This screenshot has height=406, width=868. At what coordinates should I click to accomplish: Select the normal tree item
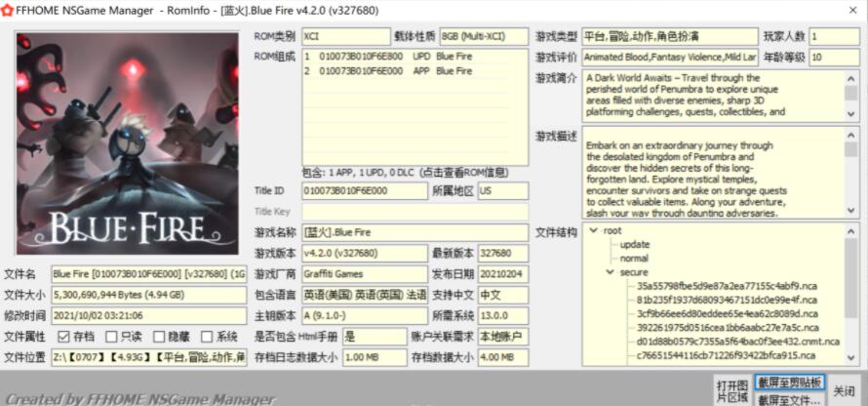point(634,258)
